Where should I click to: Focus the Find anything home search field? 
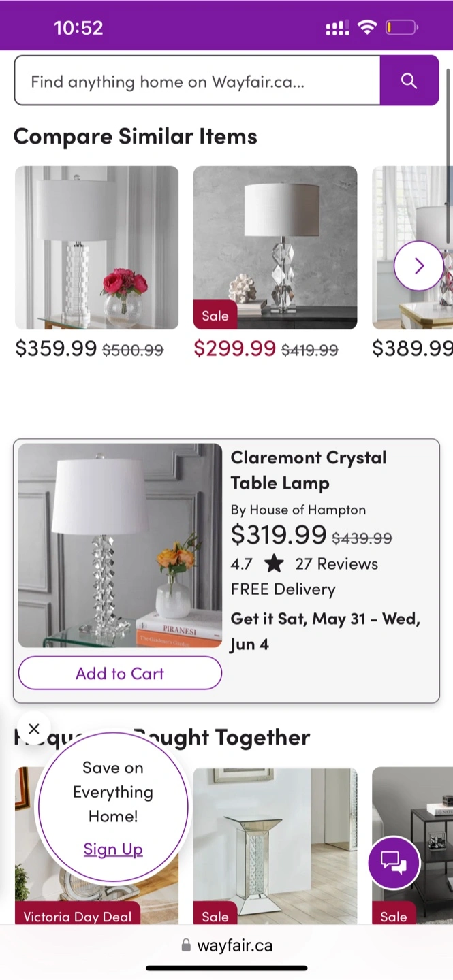(x=197, y=81)
